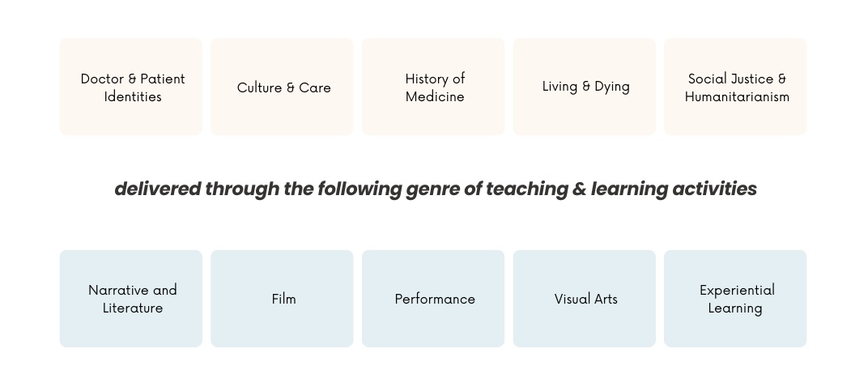
Task: Select the Experiential Learning card
Action: (735, 299)
